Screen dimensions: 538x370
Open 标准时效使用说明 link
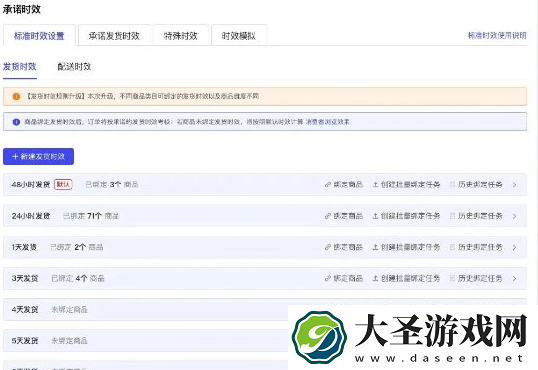(x=497, y=35)
